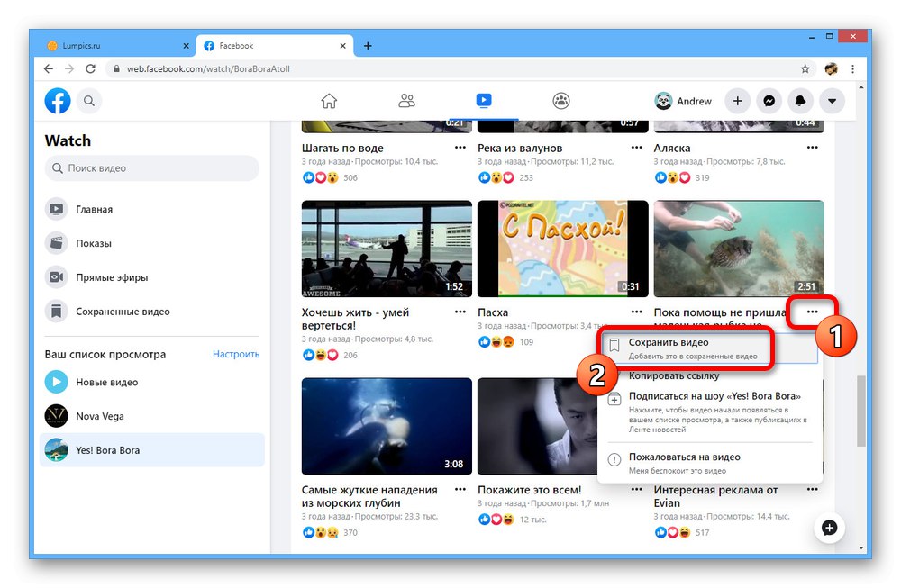This screenshot has height=588, width=901.
Task: Open the Chrome three-dot menu
Action: click(x=852, y=69)
